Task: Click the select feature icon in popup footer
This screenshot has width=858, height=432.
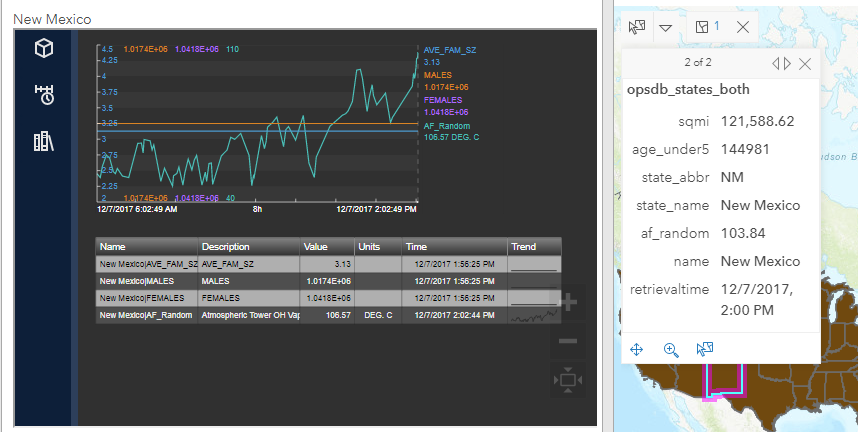Action: (705, 349)
